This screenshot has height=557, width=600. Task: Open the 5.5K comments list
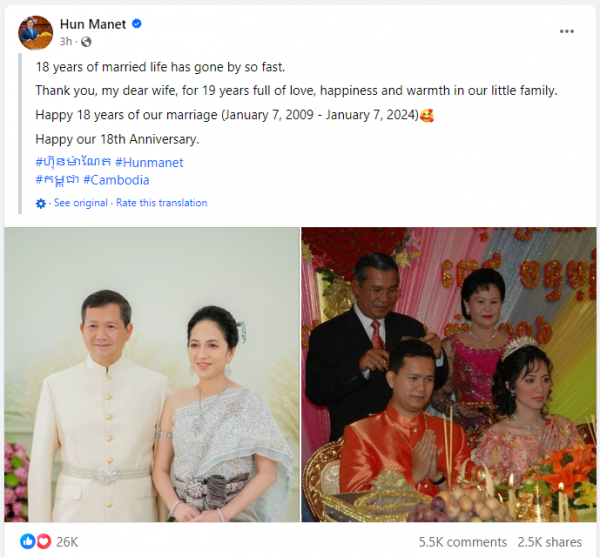point(463,542)
